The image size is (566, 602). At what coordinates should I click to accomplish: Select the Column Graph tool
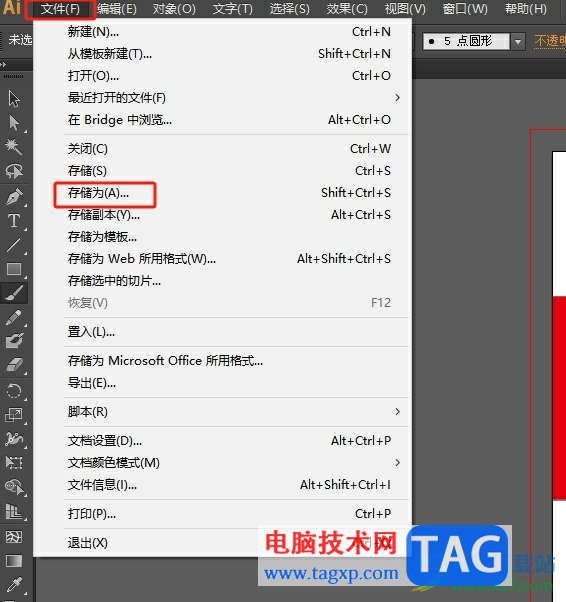(14, 511)
